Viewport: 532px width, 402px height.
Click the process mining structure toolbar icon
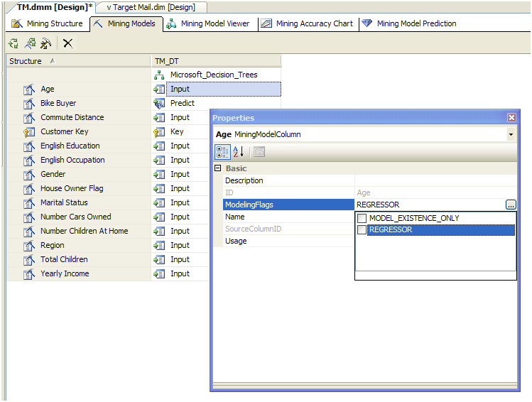[x=13, y=43]
